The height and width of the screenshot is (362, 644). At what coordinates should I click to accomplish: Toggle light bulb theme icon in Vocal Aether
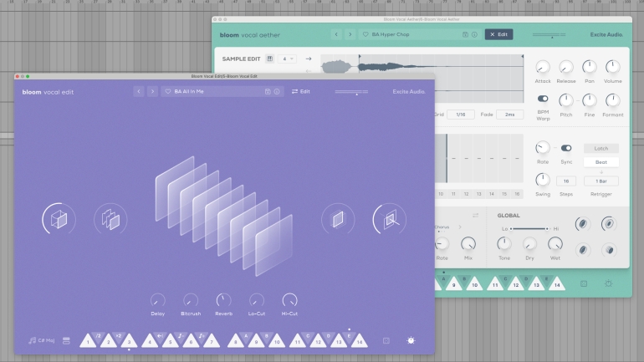(609, 283)
